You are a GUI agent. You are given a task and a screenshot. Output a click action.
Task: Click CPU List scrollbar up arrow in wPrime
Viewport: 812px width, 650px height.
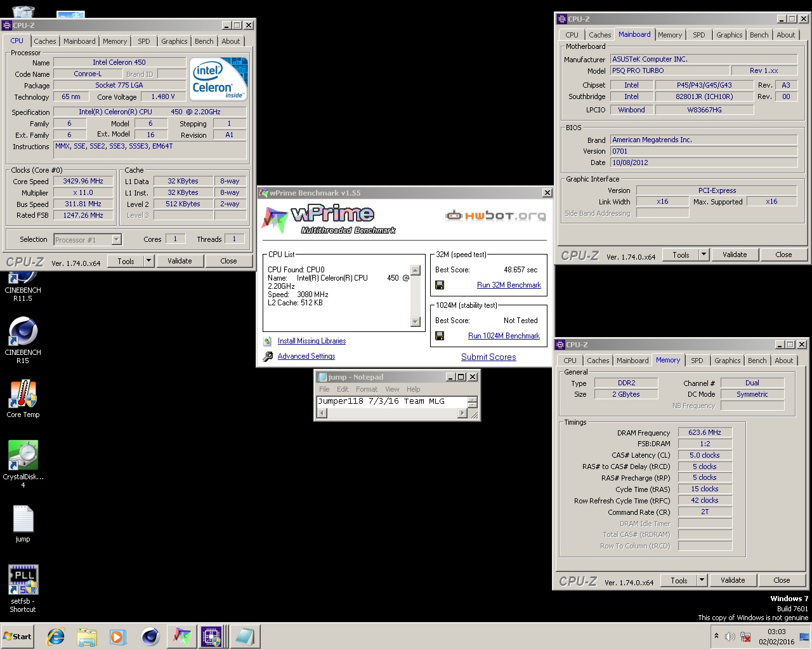416,270
